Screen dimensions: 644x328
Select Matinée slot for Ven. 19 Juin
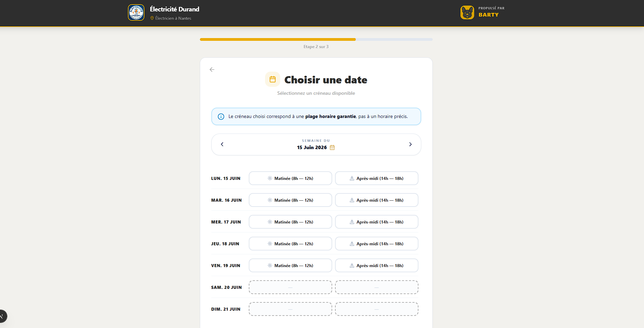click(290, 265)
